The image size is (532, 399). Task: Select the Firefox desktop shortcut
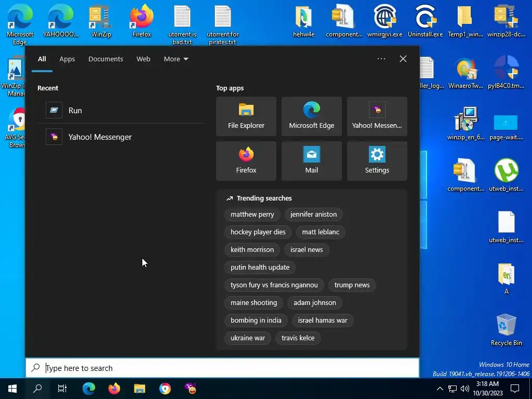[142, 21]
